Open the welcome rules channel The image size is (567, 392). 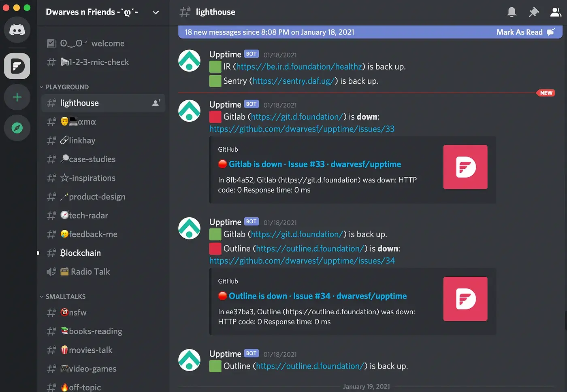click(x=103, y=43)
